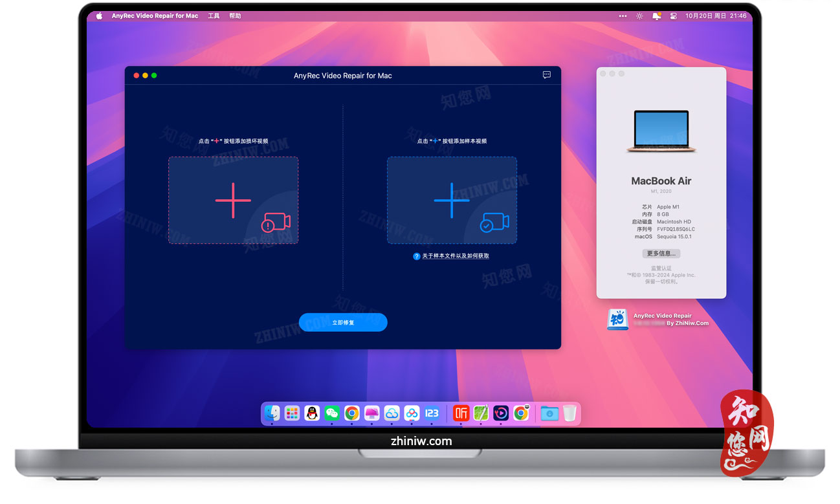Open CleanMyMac pink monitor icon in Dock

pyautogui.click(x=371, y=413)
